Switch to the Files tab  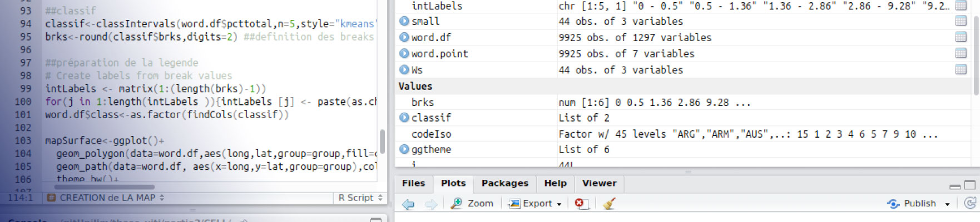413,183
